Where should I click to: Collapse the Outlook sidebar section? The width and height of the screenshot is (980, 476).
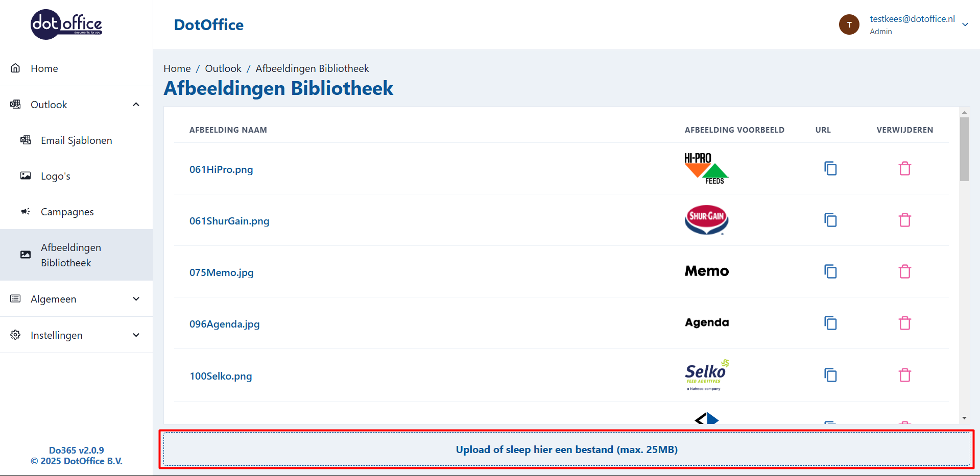(x=136, y=105)
